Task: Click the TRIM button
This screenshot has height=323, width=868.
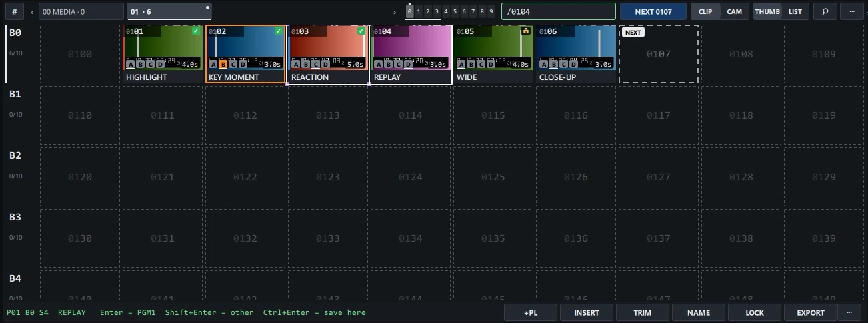Action: click(x=643, y=312)
